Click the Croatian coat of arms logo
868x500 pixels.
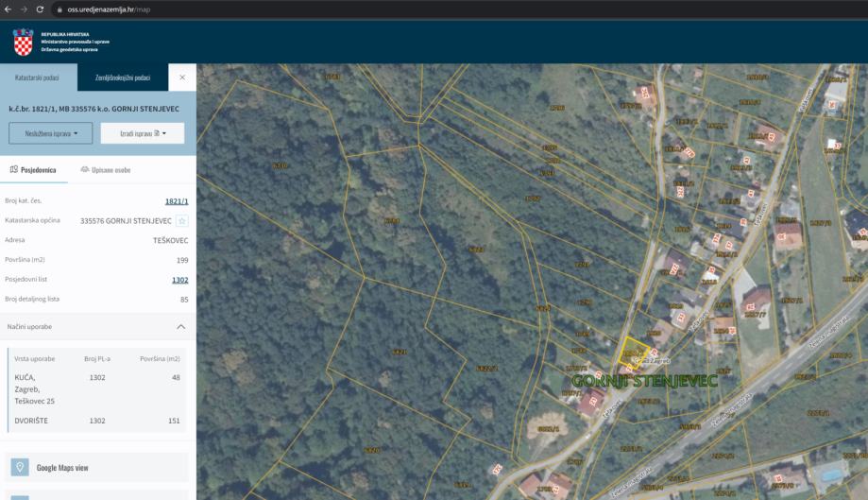pyautogui.click(x=24, y=43)
